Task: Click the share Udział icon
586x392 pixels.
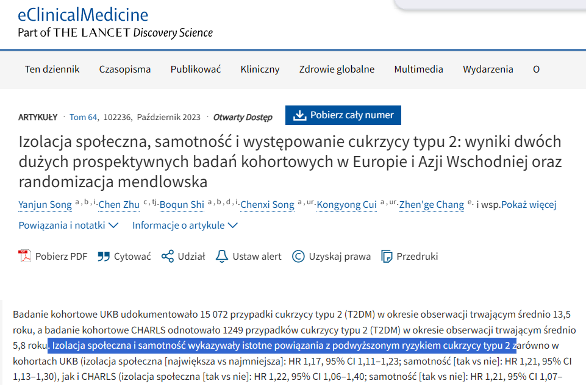Action: 168,256
